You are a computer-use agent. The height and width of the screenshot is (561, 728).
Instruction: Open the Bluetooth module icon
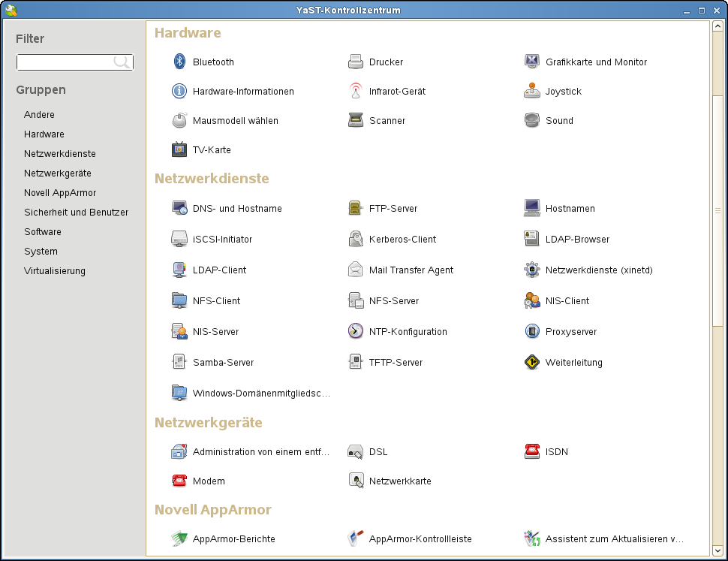(179, 62)
